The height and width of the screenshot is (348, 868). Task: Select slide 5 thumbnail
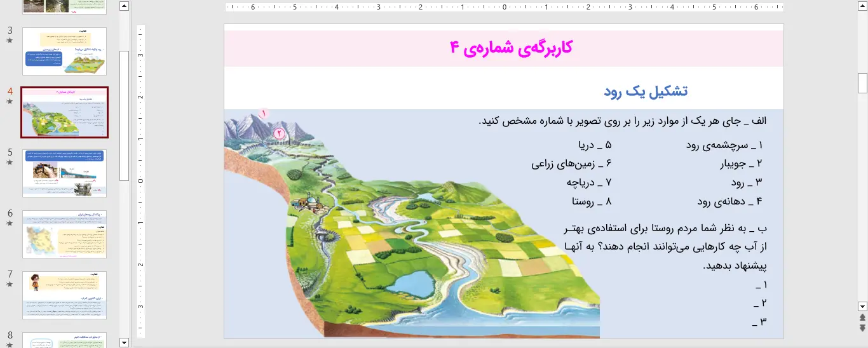coord(65,173)
